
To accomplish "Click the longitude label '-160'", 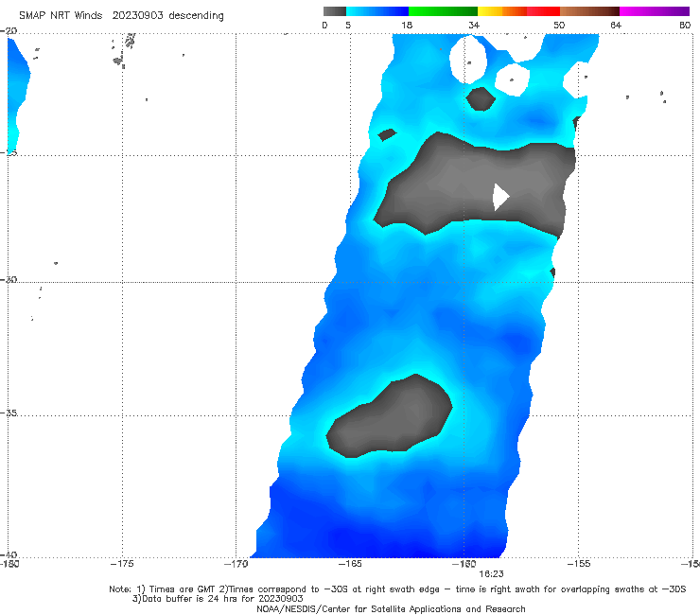I will (464, 564).
